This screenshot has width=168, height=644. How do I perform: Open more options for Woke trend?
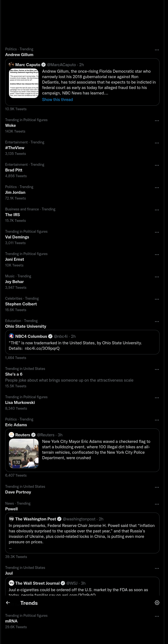(x=157, y=121)
